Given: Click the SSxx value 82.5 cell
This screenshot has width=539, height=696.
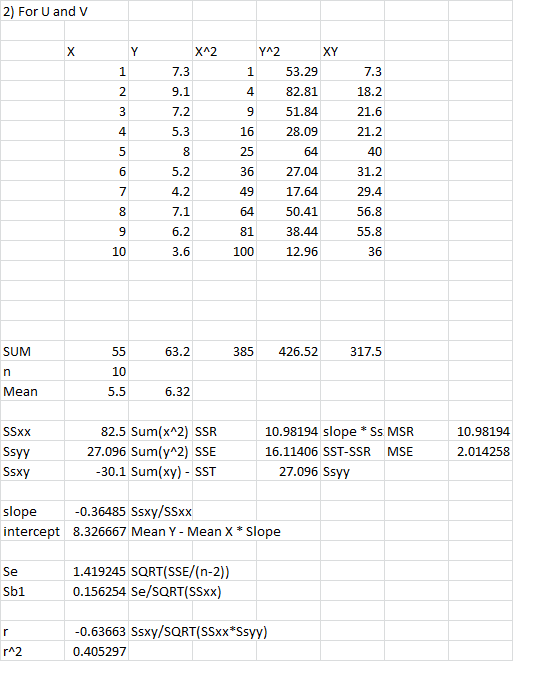Looking at the screenshot, I should click(96, 431).
